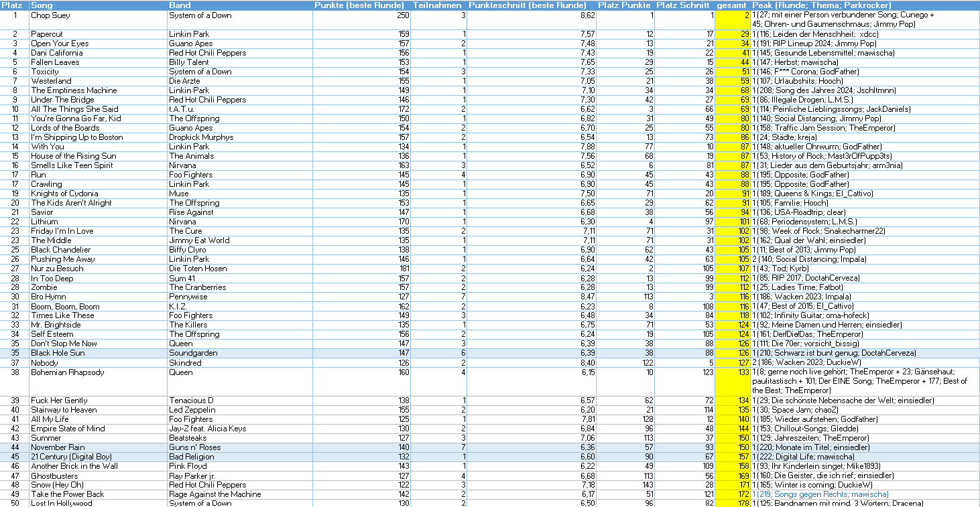
Task: Select the Punkteschnitt (beste Runde) header
Action: tap(527, 5)
